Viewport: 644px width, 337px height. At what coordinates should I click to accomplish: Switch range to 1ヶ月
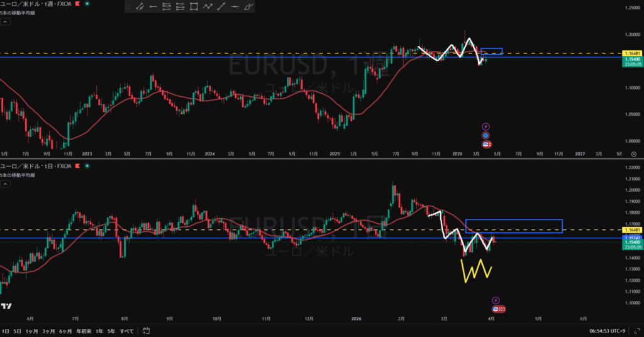point(31,331)
